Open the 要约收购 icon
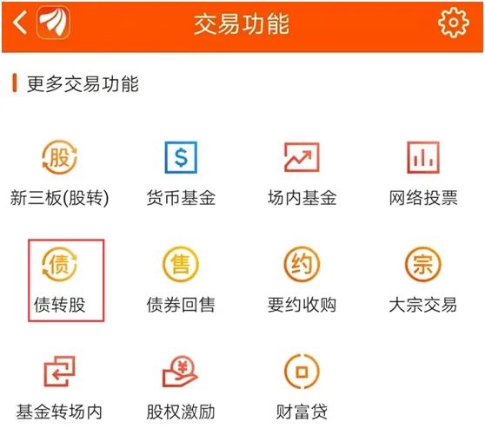The image size is (485, 448). tap(302, 264)
